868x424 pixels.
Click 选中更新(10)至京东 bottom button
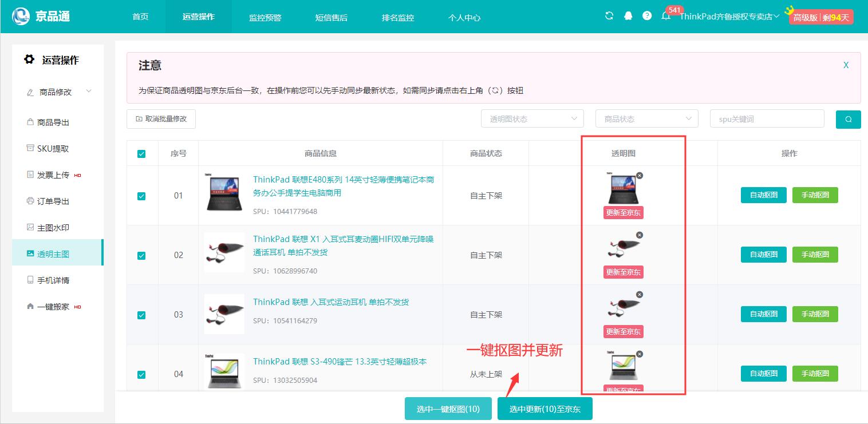(545, 409)
